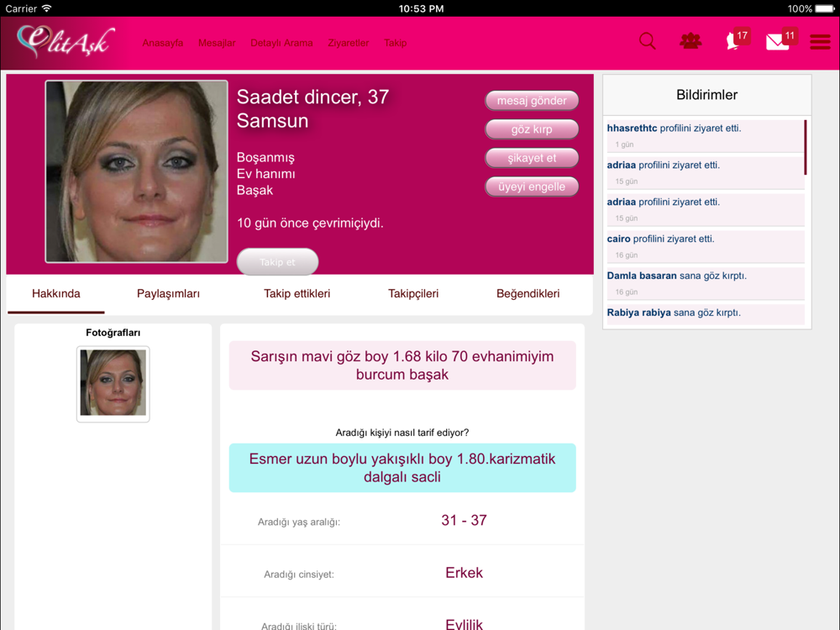
Task: Click the Sarışın mavi göz description box
Action: click(x=402, y=365)
